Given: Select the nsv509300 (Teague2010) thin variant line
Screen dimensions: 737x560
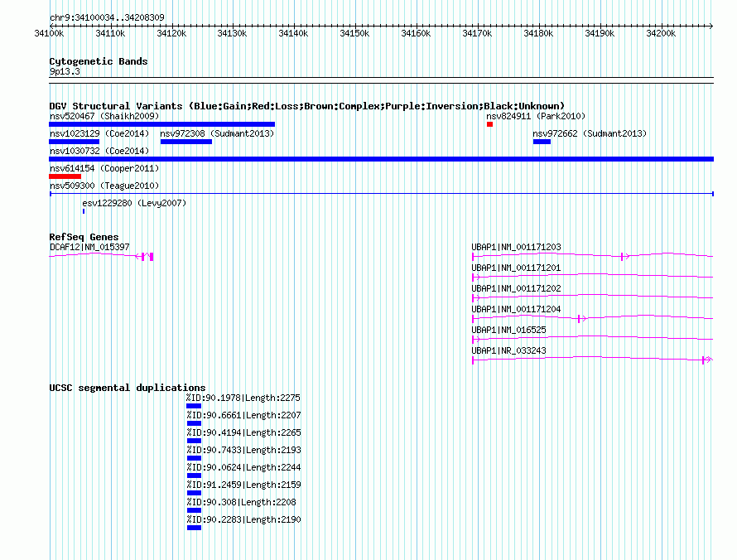Looking at the screenshot, I should (382, 194).
